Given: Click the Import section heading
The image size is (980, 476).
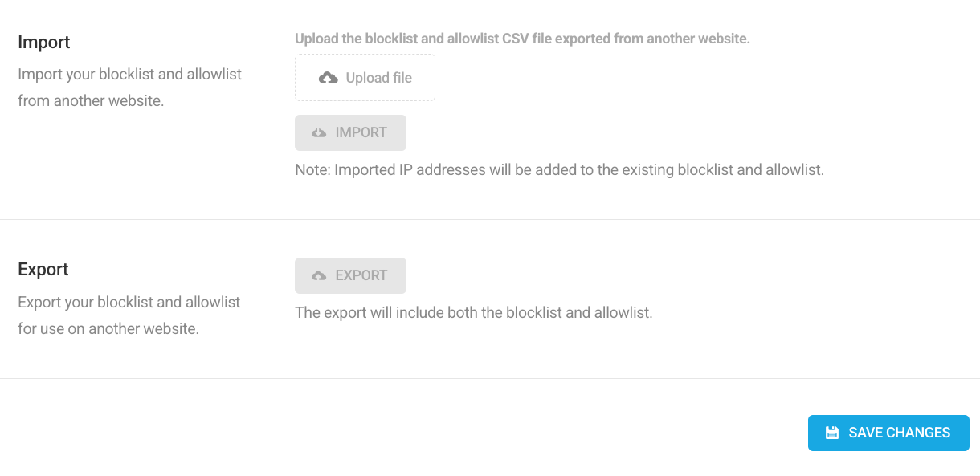Looking at the screenshot, I should point(43,42).
